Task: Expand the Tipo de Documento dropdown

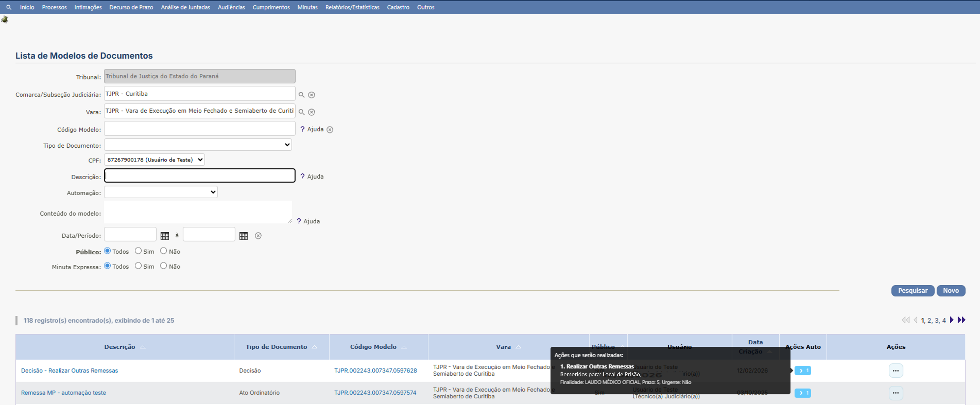Action: 198,145
